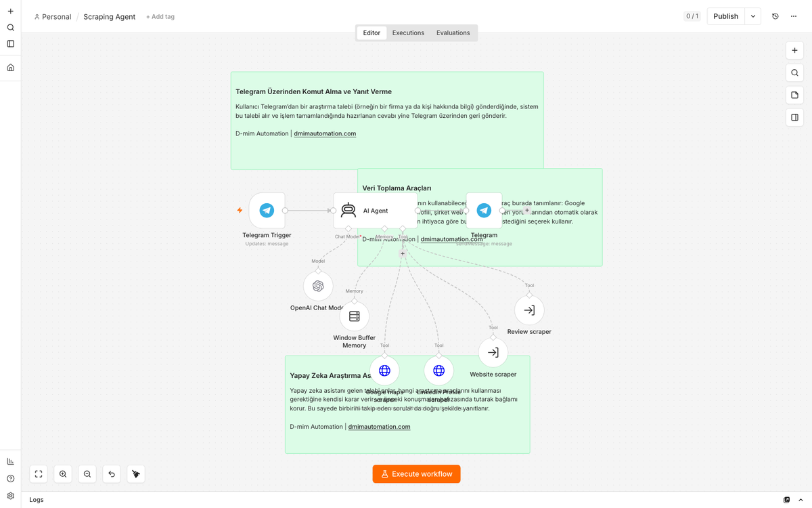Image resolution: width=812 pixels, height=508 pixels.
Task: Click plus connector after Telegram node
Action: coord(527,211)
